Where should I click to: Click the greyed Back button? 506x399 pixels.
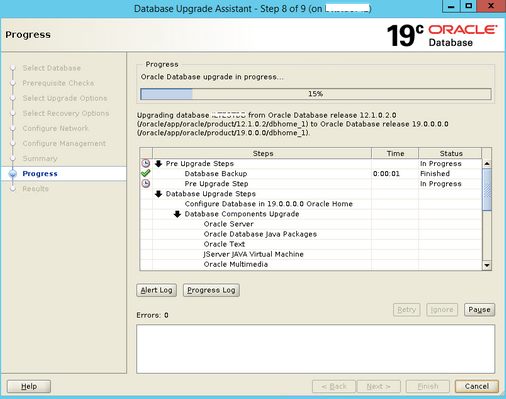[x=334, y=386]
